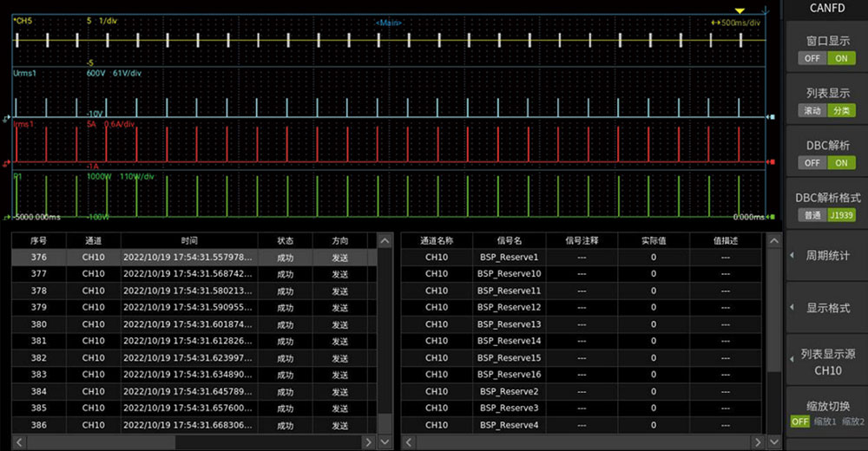The image size is (868, 451).
Task: Select the CH5 channel label
Action: [x=23, y=20]
